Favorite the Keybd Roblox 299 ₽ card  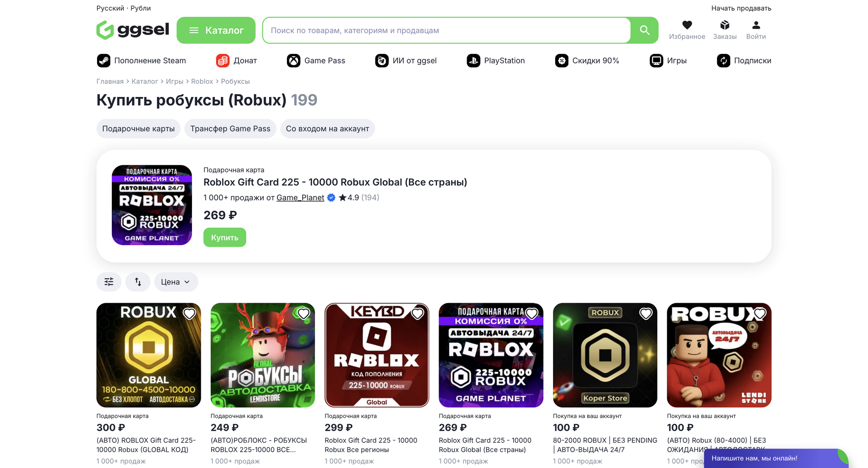pos(417,314)
